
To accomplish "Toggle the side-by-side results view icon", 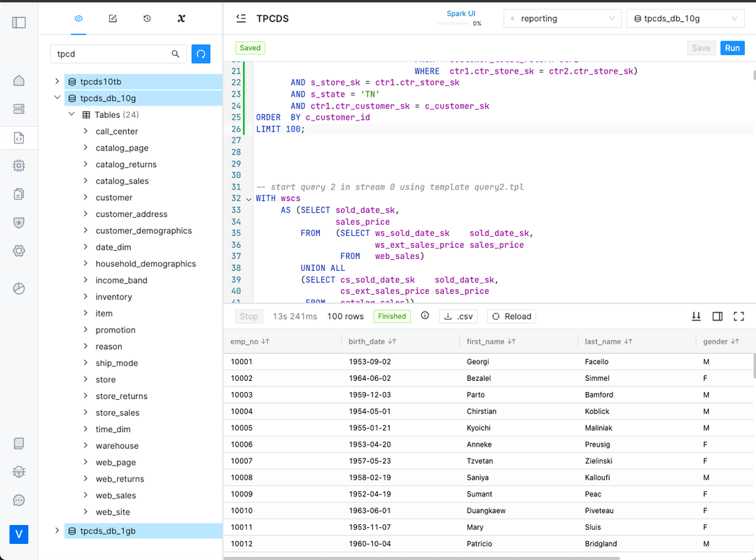I will [717, 316].
